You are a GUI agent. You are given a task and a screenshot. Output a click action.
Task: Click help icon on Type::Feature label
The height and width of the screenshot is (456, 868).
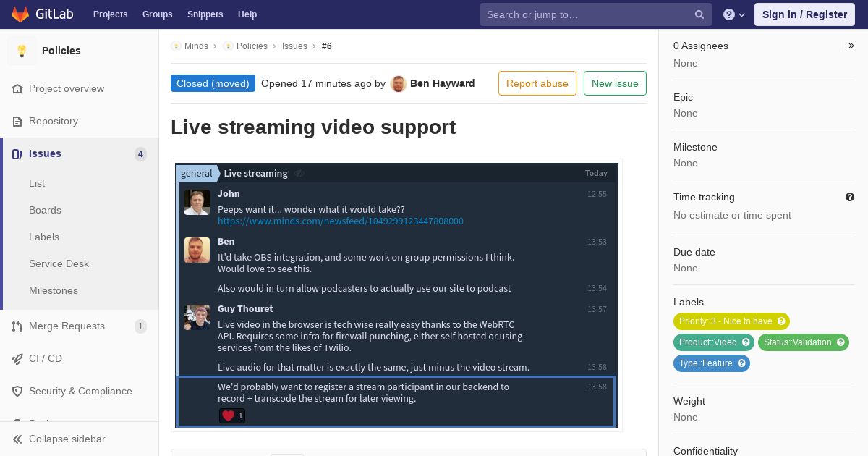[741, 363]
